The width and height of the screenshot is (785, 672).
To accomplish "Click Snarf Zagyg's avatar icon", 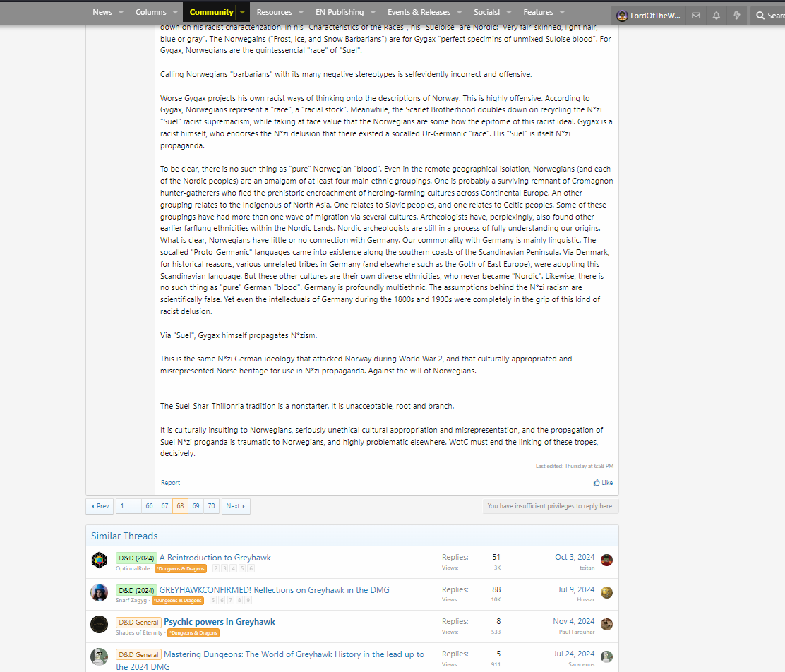I will (100, 593).
